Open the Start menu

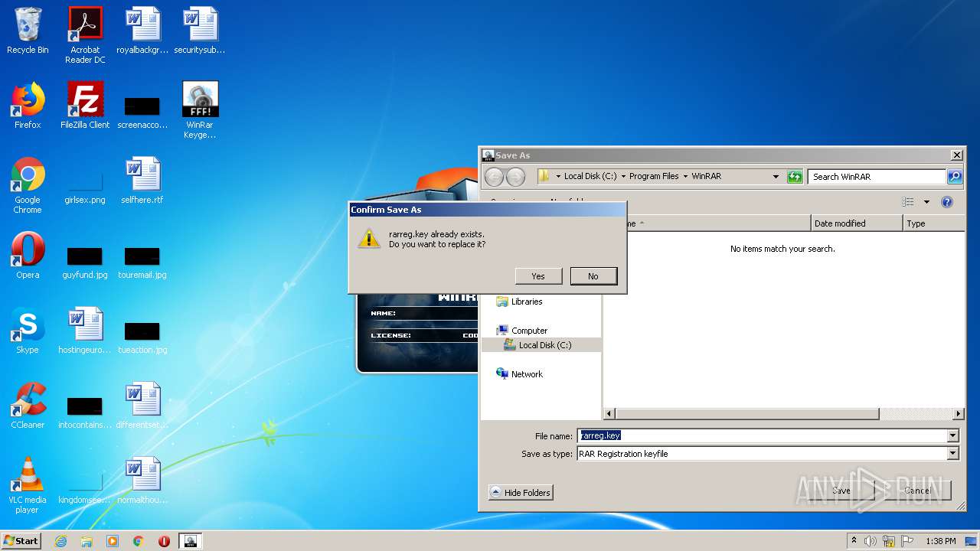(x=21, y=541)
